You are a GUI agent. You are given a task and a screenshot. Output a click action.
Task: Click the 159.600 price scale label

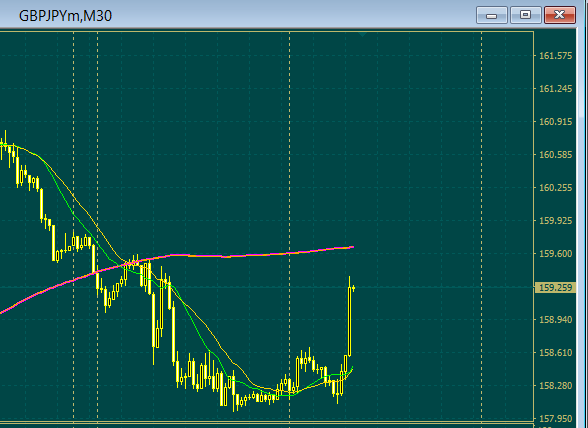coord(555,254)
